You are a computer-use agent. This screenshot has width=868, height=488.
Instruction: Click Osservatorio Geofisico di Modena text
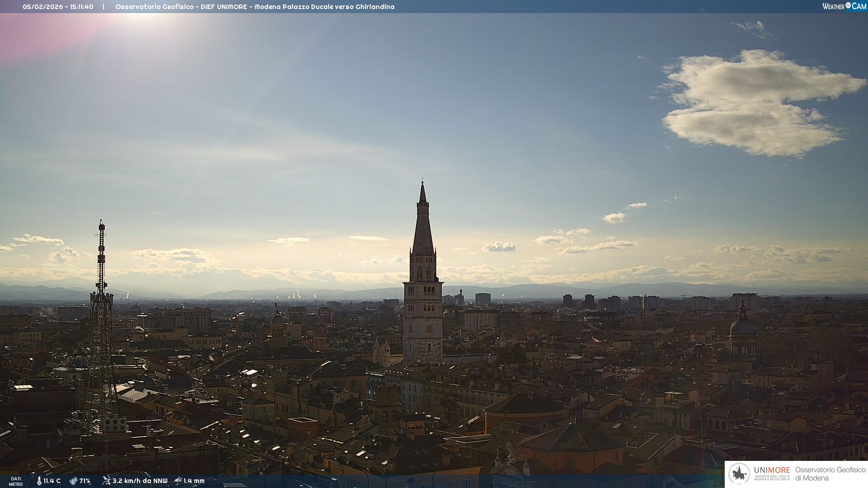point(830,474)
